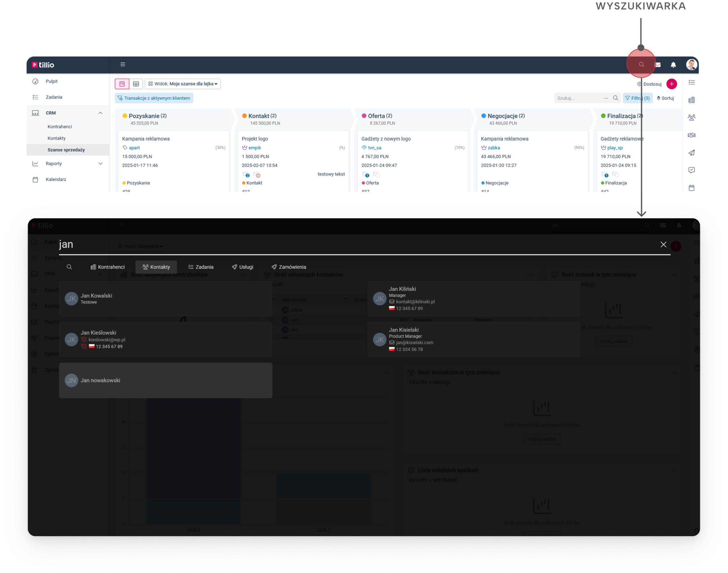
Task: Open the Sortuj sorting menu
Action: [665, 98]
